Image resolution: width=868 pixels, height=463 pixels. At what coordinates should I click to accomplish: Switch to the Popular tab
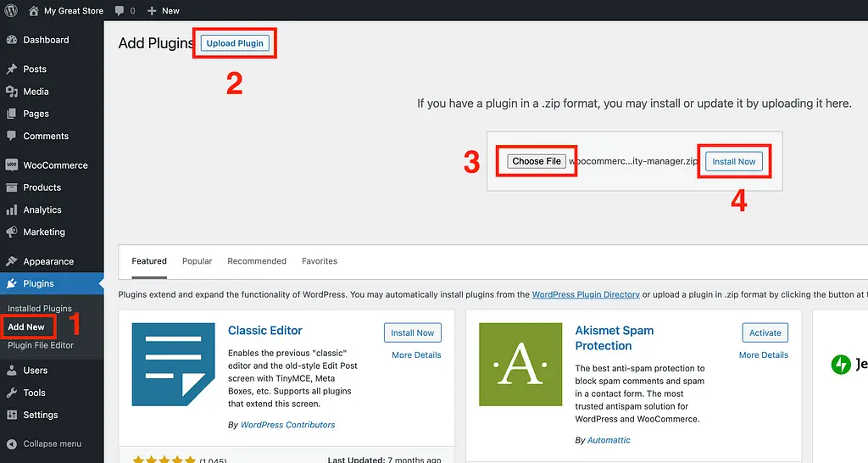[197, 261]
